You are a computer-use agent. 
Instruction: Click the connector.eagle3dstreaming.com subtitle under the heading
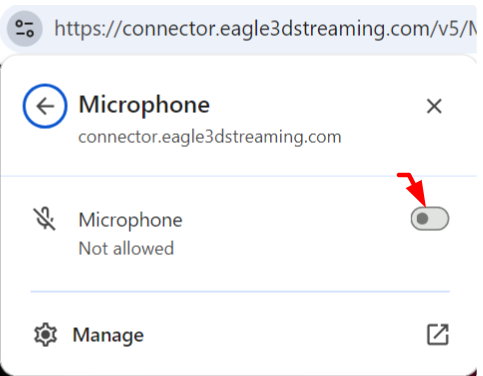(210, 137)
